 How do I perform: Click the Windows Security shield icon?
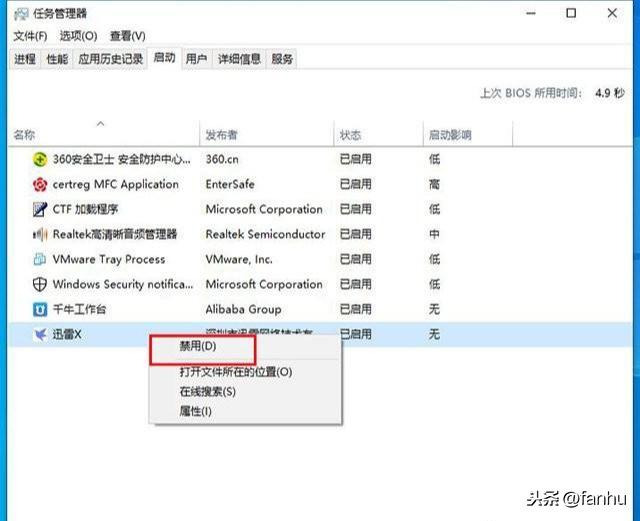[x=40, y=284]
